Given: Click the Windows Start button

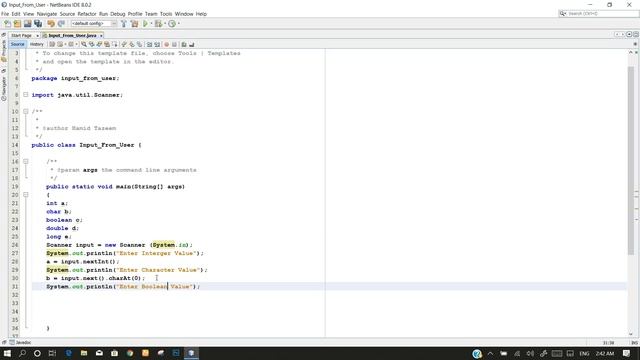Looking at the screenshot, I should click(7, 353).
